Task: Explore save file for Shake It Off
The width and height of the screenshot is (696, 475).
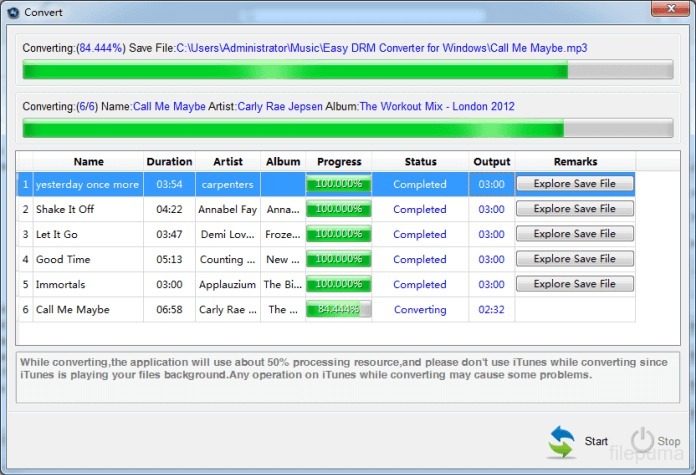Action: [x=574, y=209]
